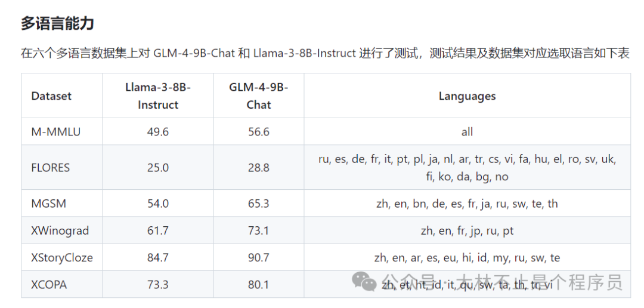Viewport: 644px width, 308px height.
Task: Click the "all" languages cell
Action: 467,131
